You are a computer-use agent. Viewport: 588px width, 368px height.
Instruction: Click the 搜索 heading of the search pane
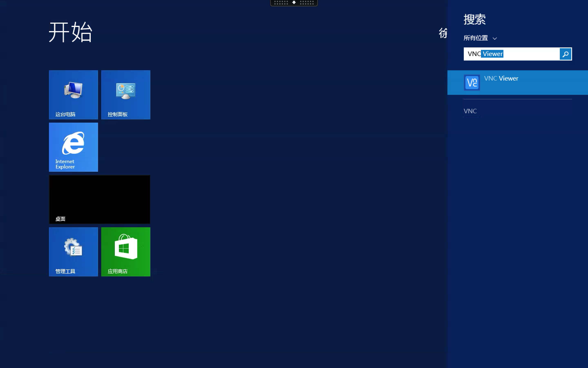(x=474, y=19)
